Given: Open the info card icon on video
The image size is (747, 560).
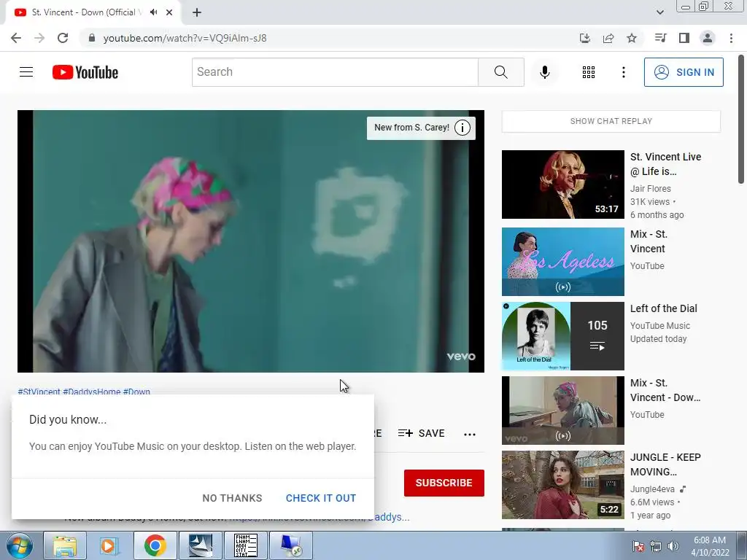Looking at the screenshot, I should point(462,128).
